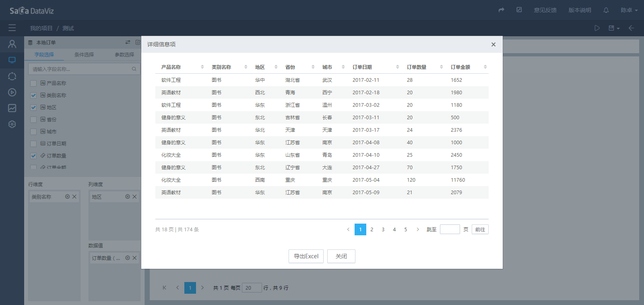Toggle the hamburger menu icon
This screenshot has height=305, width=644.
pyautogui.click(x=12, y=28)
